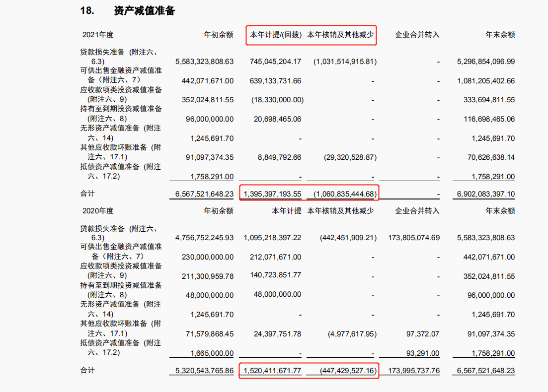Select the value 70,626,638.14
The width and height of the screenshot is (548, 392).
[491, 157]
